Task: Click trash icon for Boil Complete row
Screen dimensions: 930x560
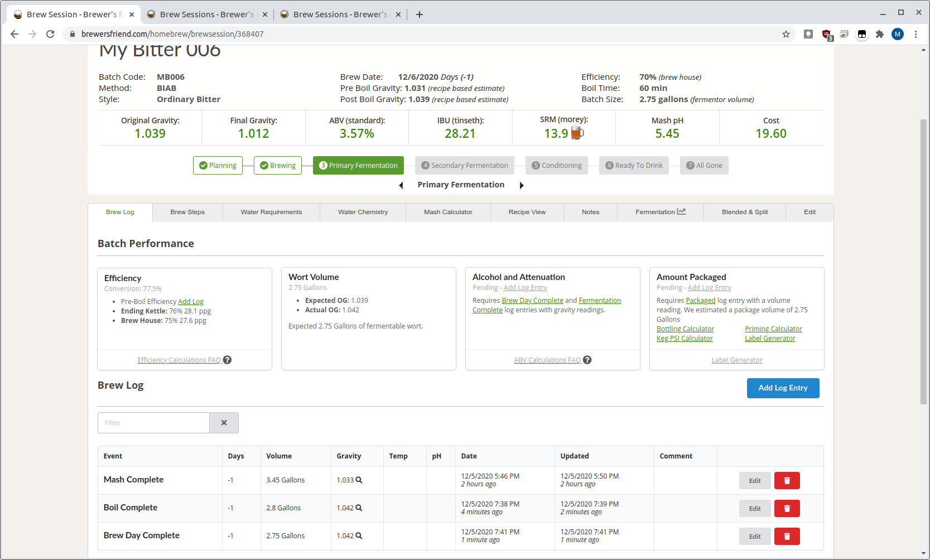Action: tap(787, 508)
